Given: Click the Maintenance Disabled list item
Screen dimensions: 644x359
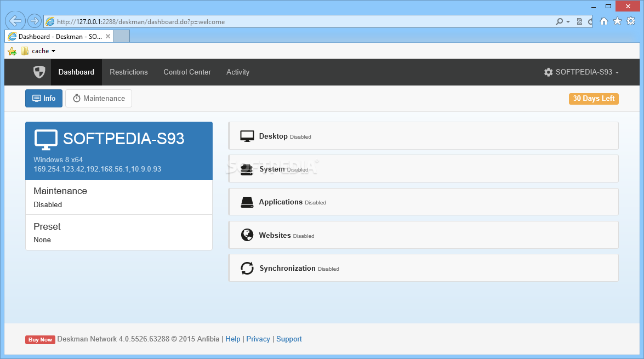Looking at the screenshot, I should (119, 197).
